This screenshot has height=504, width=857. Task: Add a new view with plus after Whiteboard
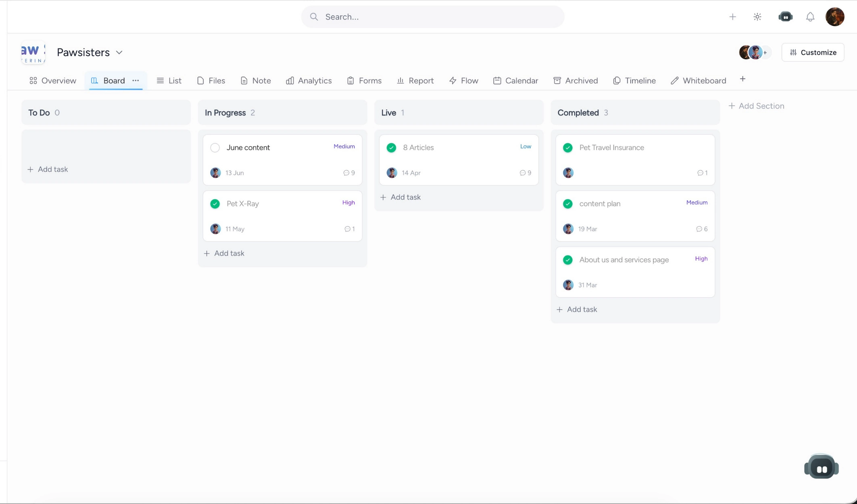[742, 79]
